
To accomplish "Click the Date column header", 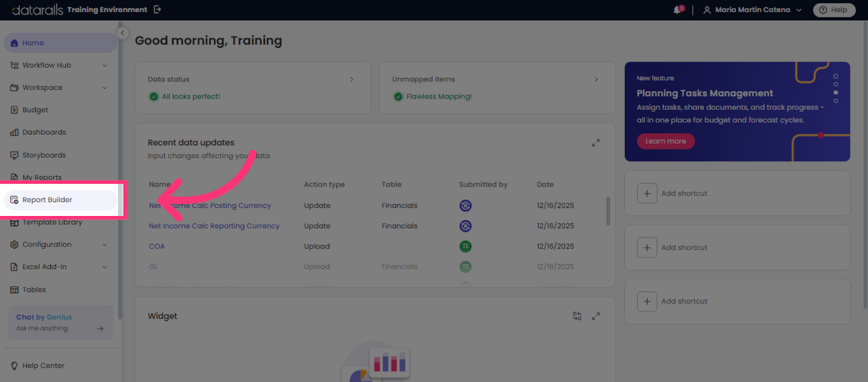I will pyautogui.click(x=545, y=184).
